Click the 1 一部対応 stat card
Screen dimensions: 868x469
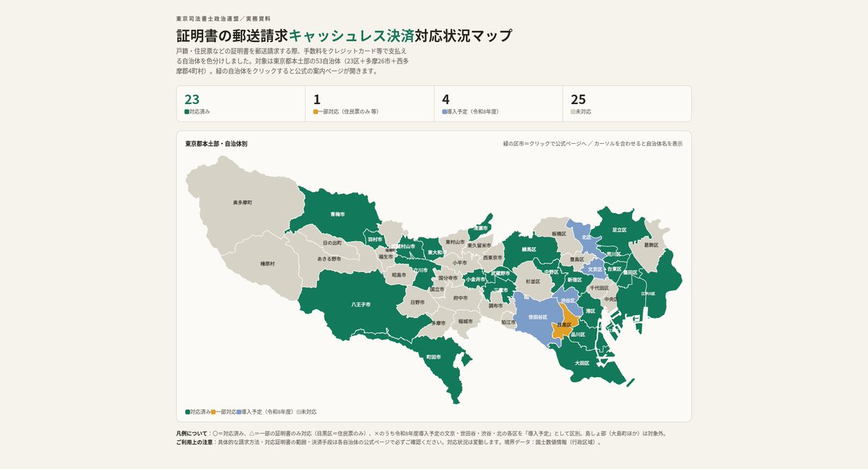click(x=370, y=104)
